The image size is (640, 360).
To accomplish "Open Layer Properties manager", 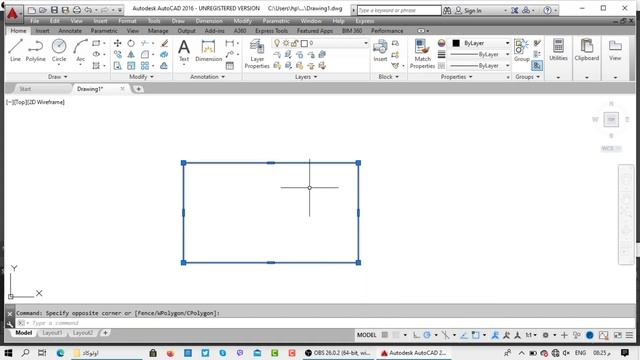I will (257, 53).
